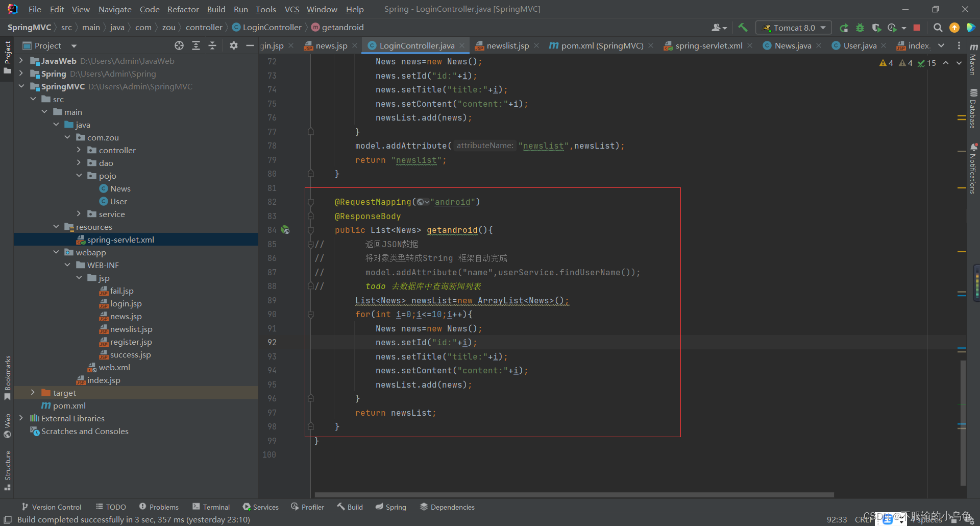Open the Bookmarks tool window
Image resolution: width=980 pixels, height=526 pixels.
pos(7,378)
